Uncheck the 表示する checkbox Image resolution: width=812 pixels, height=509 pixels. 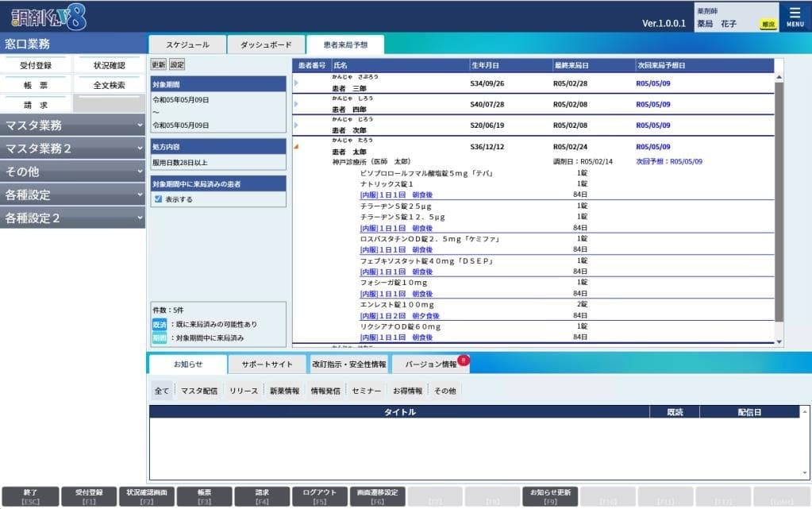point(159,199)
